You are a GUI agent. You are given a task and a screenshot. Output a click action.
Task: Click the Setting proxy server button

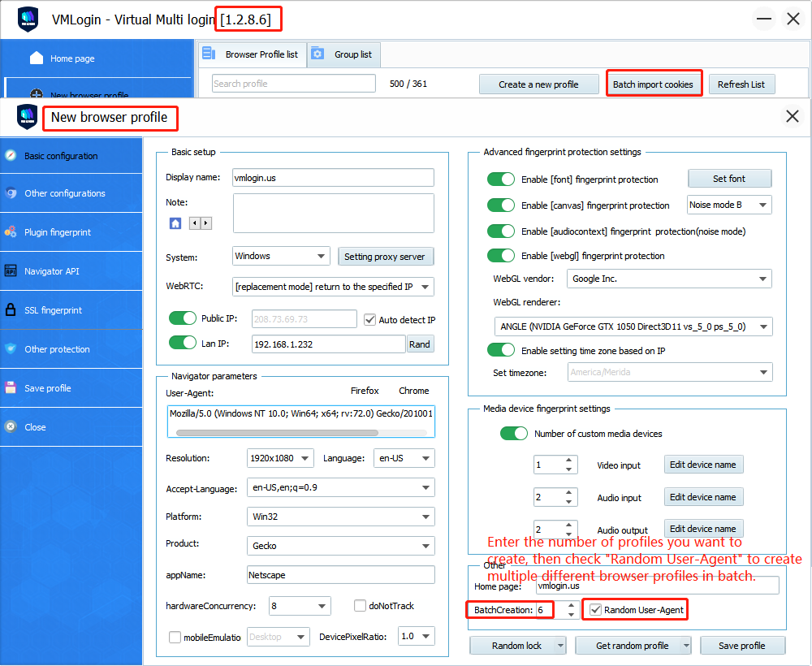385,257
